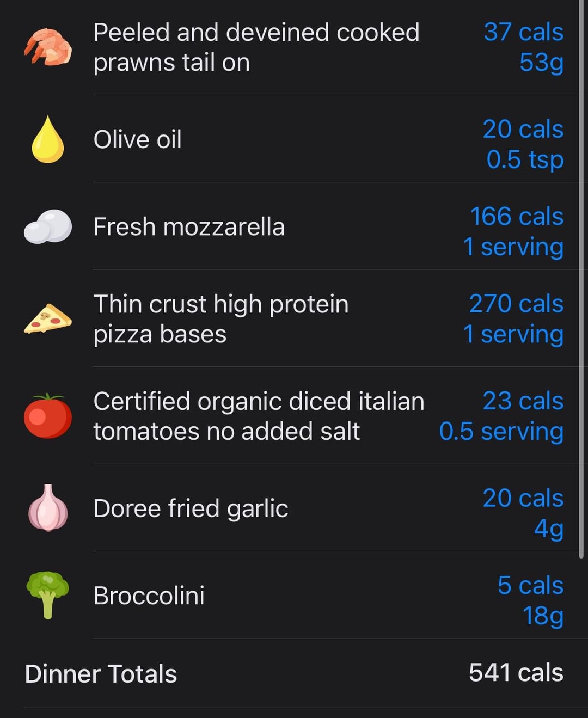This screenshot has height=718, width=588.
Task: Edit the 0.5 serving tomatoes amount
Action: click(x=501, y=416)
